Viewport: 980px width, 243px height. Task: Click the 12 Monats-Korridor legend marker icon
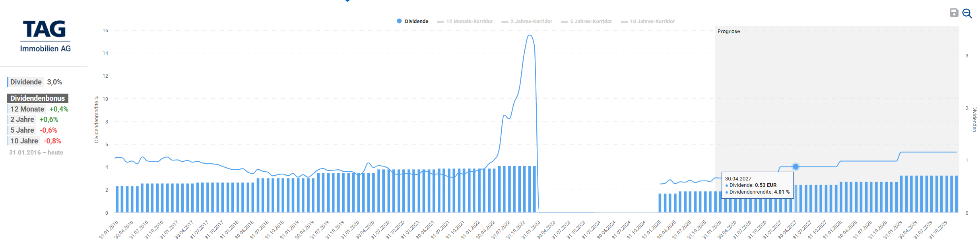[441, 22]
